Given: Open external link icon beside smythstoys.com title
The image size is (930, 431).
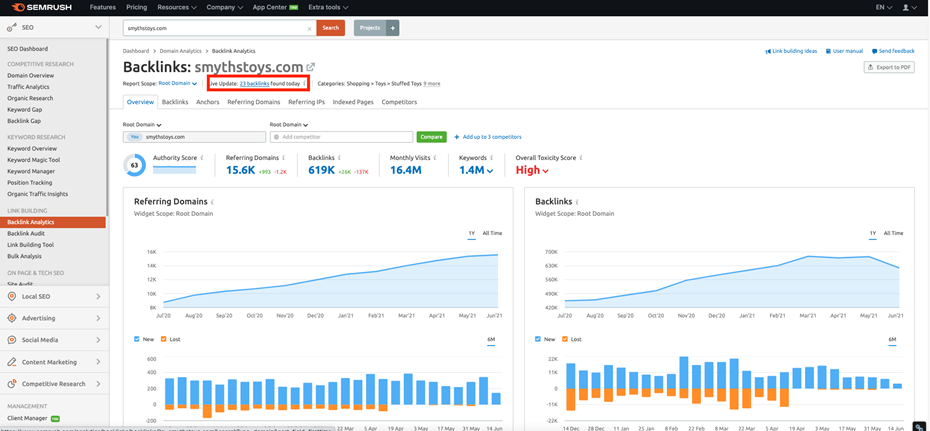Looking at the screenshot, I should tap(310, 67).
